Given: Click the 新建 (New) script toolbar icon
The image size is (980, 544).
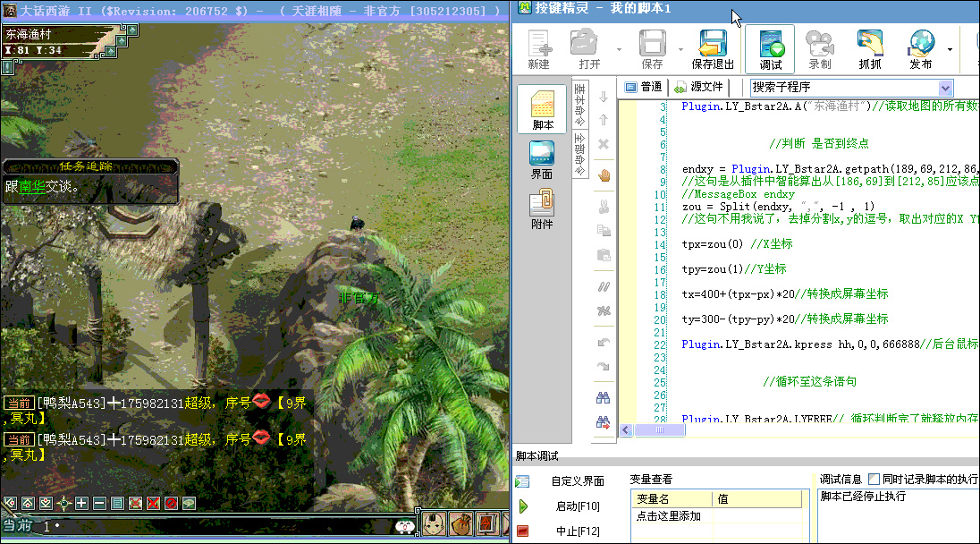Looking at the screenshot, I should [539, 49].
